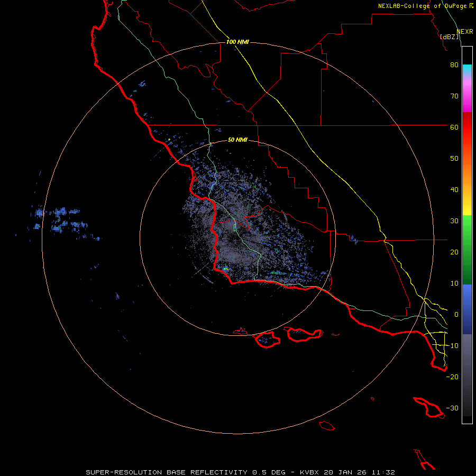Click the green band of the reflectivity color bar
This screenshot has height=476, width=476.
467,250
